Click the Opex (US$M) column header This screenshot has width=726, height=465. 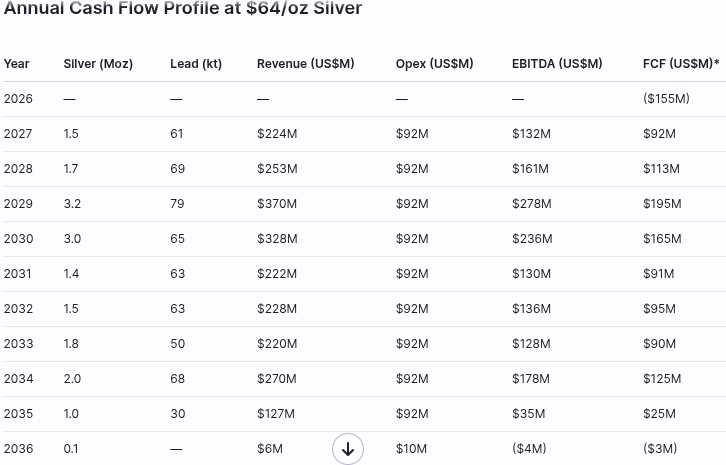pyautogui.click(x=434, y=64)
